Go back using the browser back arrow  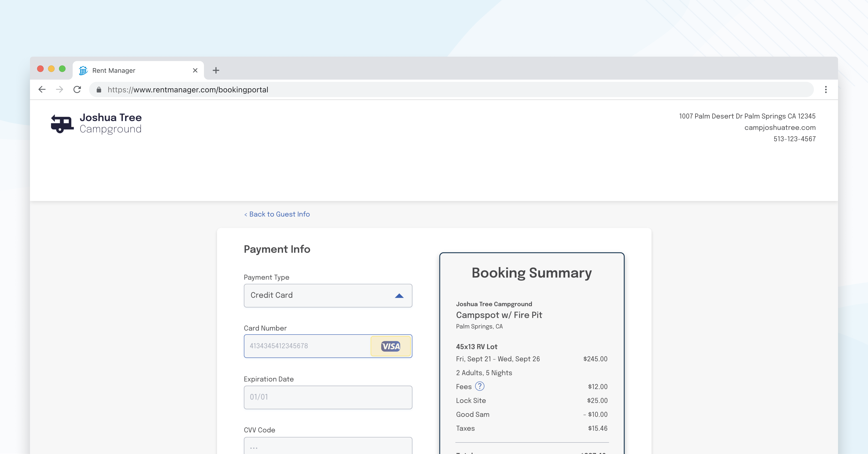coord(42,89)
